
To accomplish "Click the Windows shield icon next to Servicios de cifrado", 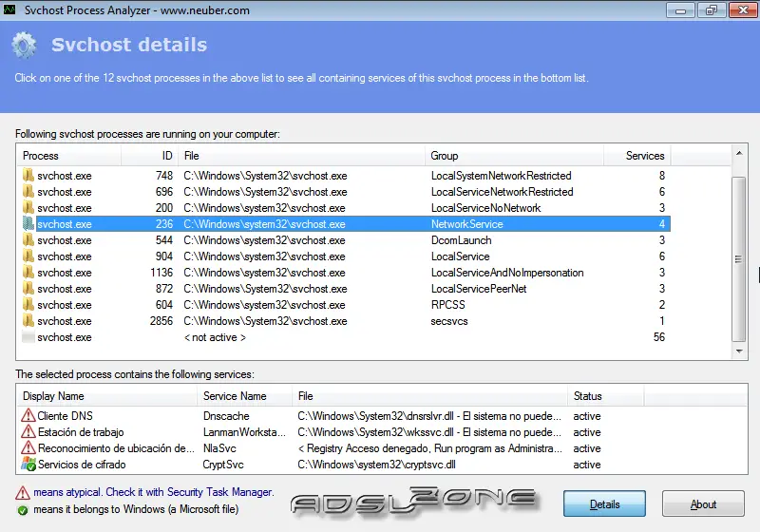I will click(28, 464).
